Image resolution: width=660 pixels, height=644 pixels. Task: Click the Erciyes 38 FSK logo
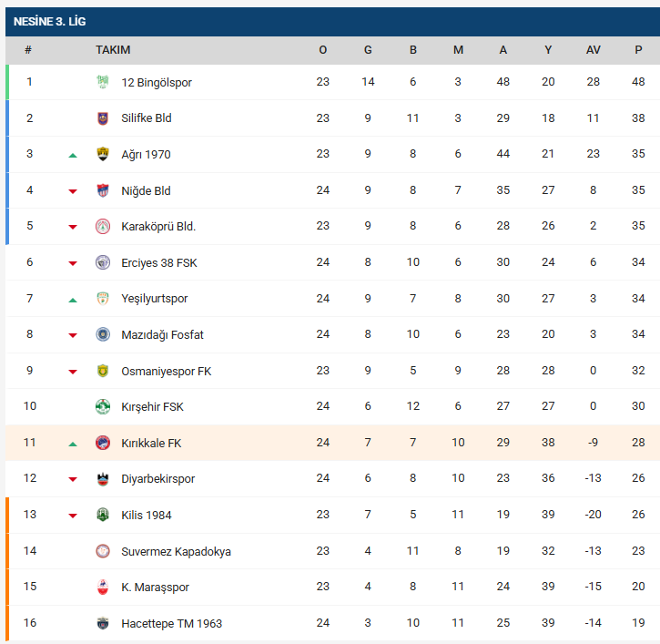[103, 262]
